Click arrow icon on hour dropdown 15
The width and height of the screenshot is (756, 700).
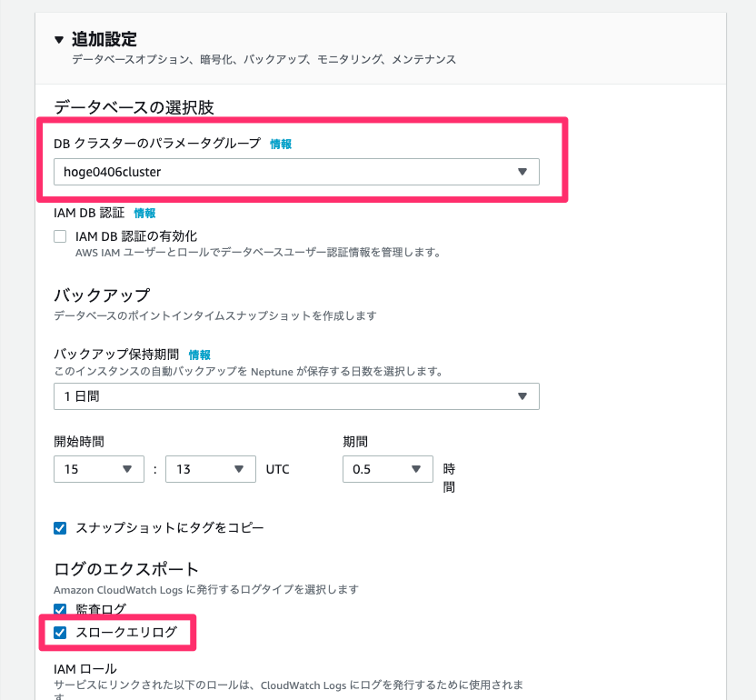coord(127,469)
